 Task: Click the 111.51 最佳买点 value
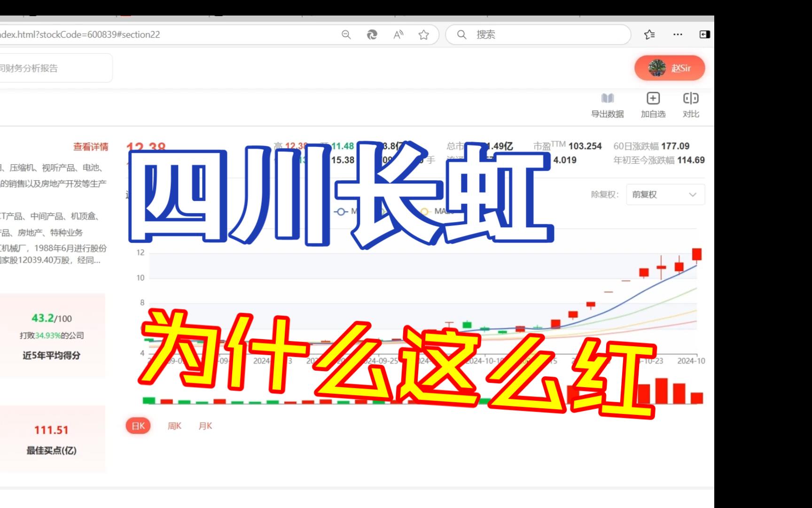(x=51, y=430)
